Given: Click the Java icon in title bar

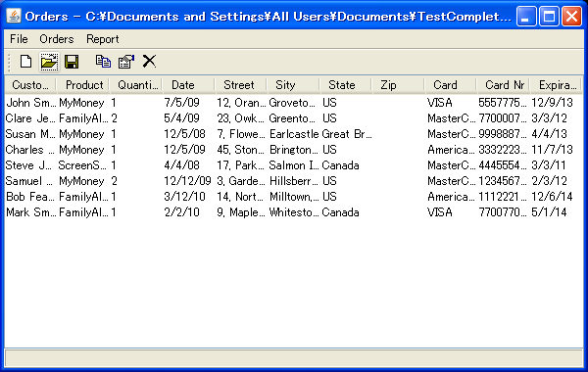Looking at the screenshot, I should pyautogui.click(x=14, y=16).
